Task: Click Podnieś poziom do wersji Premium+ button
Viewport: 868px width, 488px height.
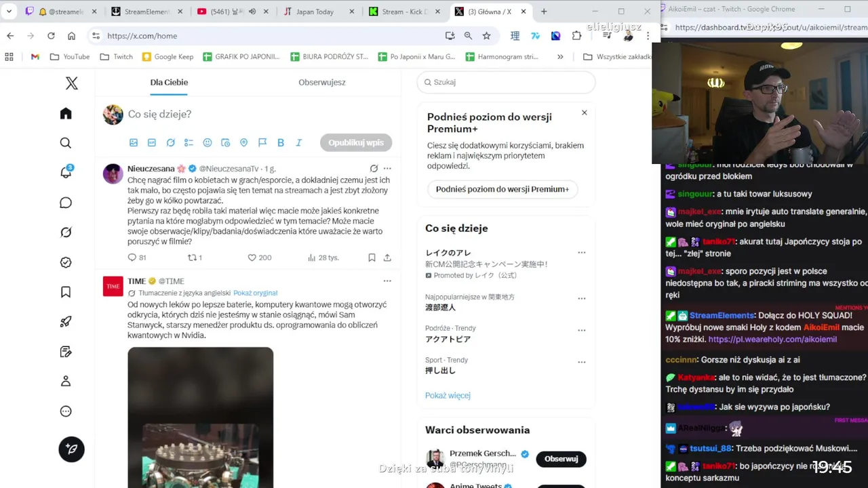Action: pos(502,189)
